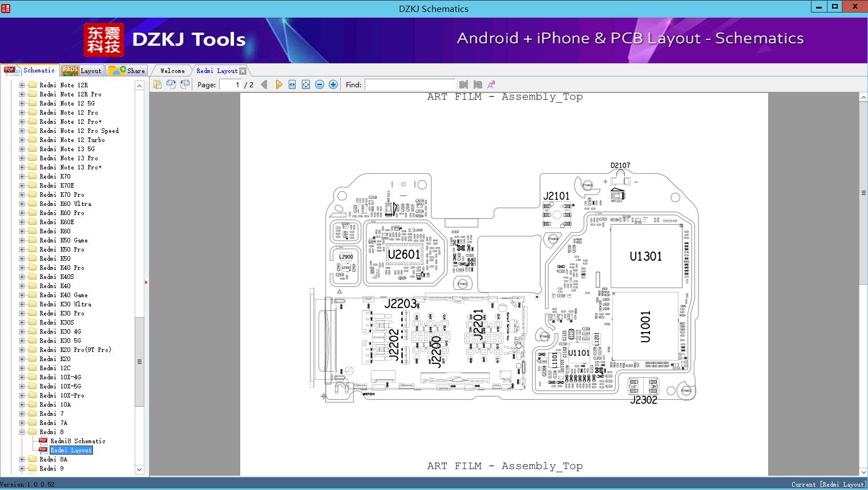Select Redmi K60E in the tree
Screen dimensions: 868x490
click(x=56, y=222)
